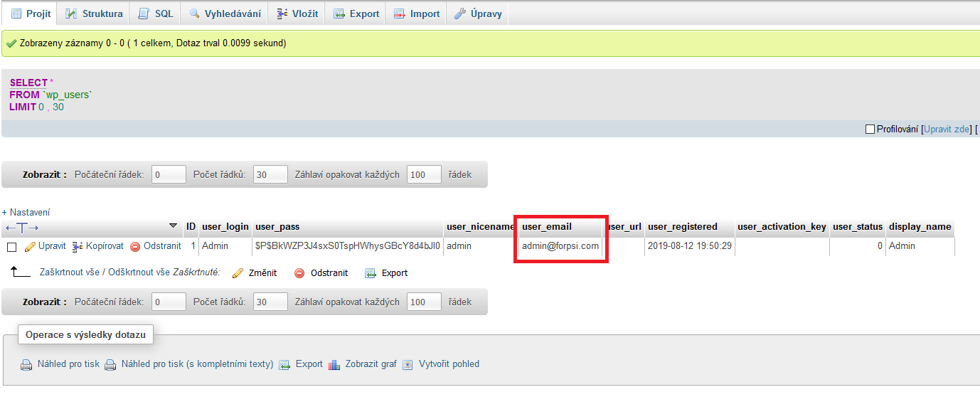Expand the + Nastavení options
The width and height of the screenshot is (980, 397).
(x=26, y=212)
